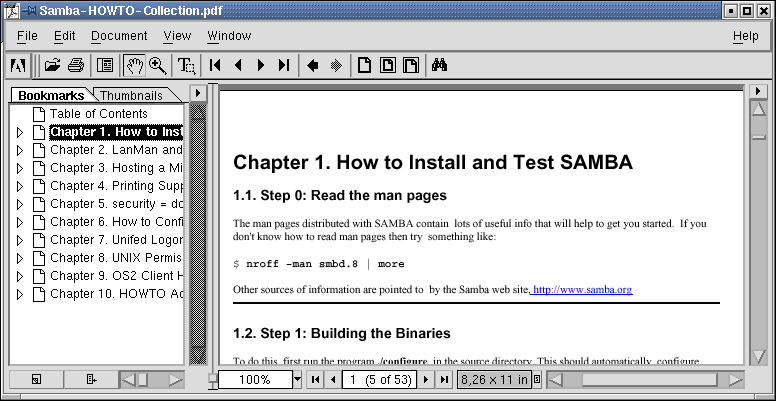Click Go to previous view arrow
Viewport: 776px width, 401px height.
pos(313,66)
